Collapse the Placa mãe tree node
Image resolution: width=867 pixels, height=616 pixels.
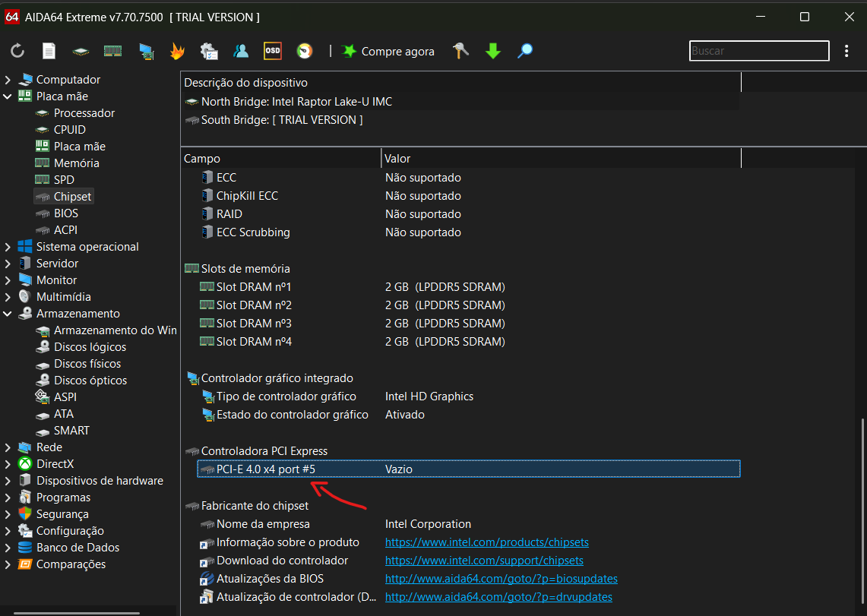[8, 96]
